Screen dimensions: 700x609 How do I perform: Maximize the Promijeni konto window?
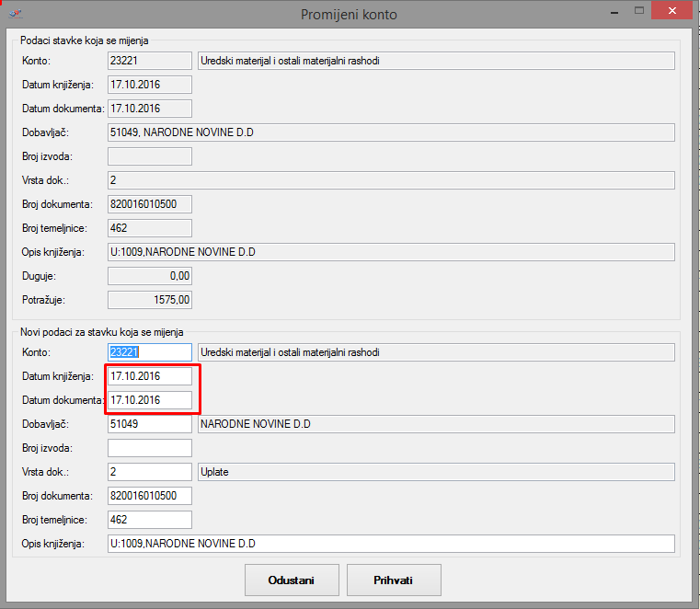[x=635, y=11]
